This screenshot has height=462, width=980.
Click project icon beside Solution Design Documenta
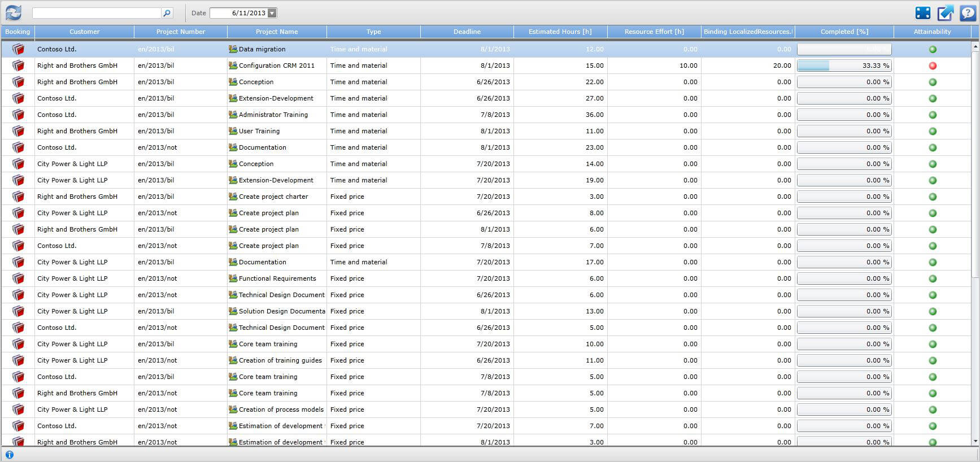(233, 311)
